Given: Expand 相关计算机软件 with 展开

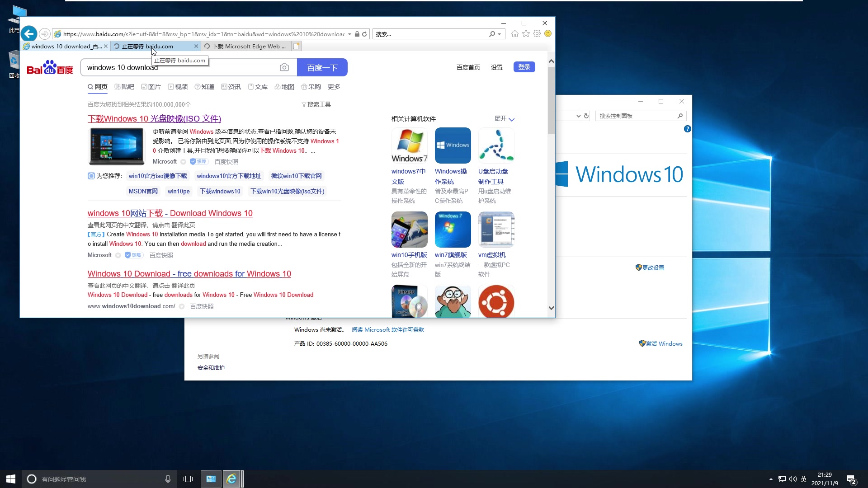Looking at the screenshot, I should [505, 119].
